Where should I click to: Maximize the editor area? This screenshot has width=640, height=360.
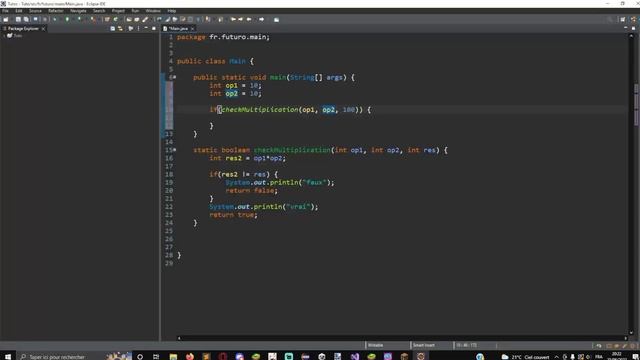click(633, 28)
